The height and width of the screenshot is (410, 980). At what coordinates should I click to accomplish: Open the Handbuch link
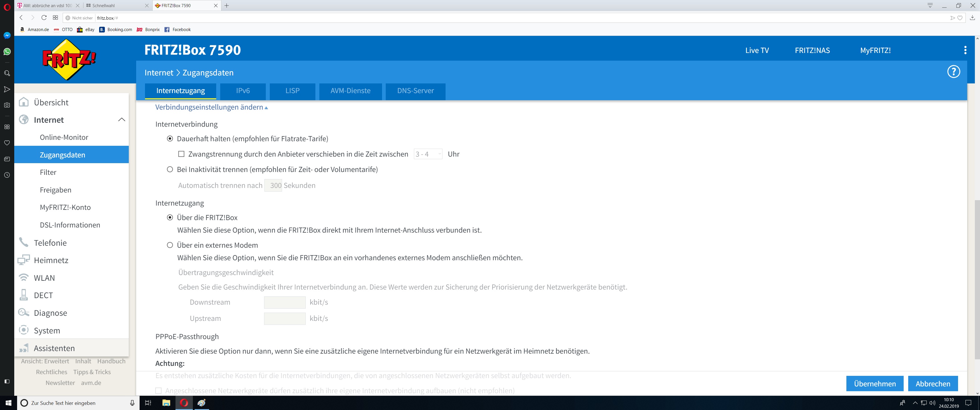(x=111, y=361)
